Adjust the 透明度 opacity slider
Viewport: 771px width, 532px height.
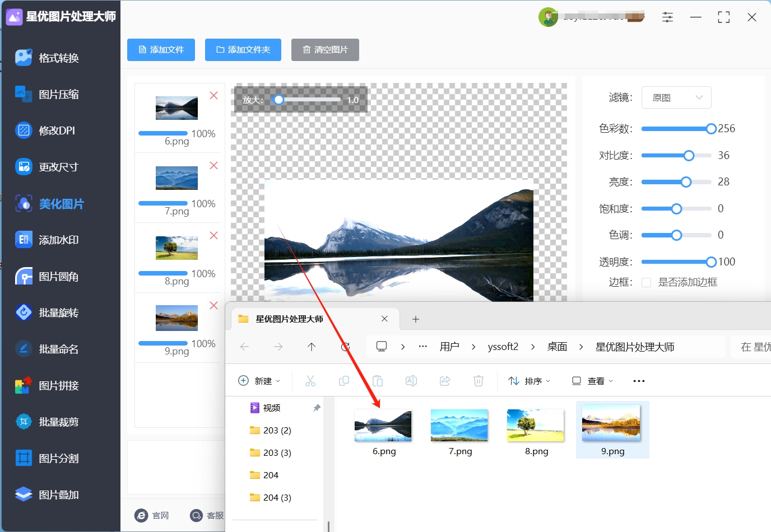pos(679,262)
